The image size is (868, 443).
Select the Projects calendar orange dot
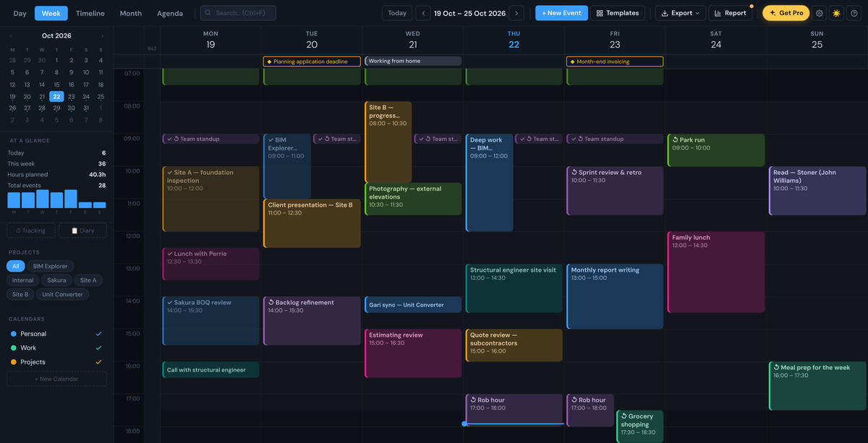pyautogui.click(x=14, y=362)
